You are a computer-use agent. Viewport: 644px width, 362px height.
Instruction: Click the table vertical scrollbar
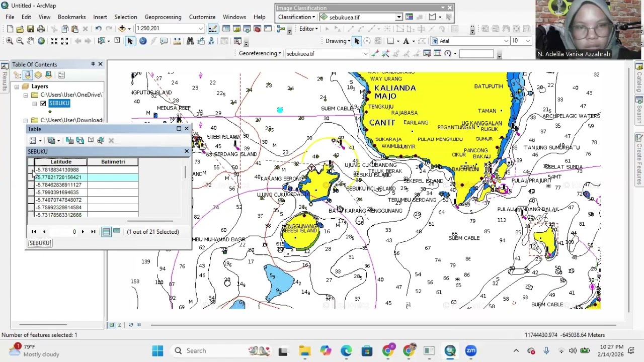186,172
